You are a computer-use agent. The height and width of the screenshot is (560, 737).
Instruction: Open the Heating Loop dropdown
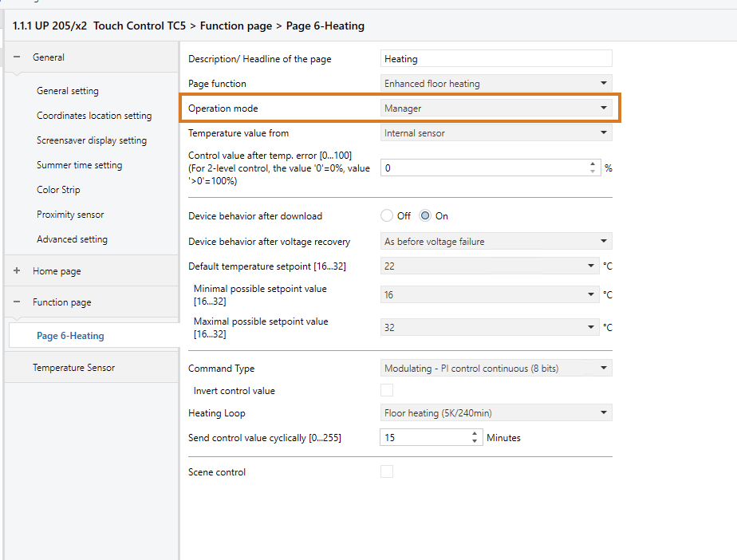496,413
